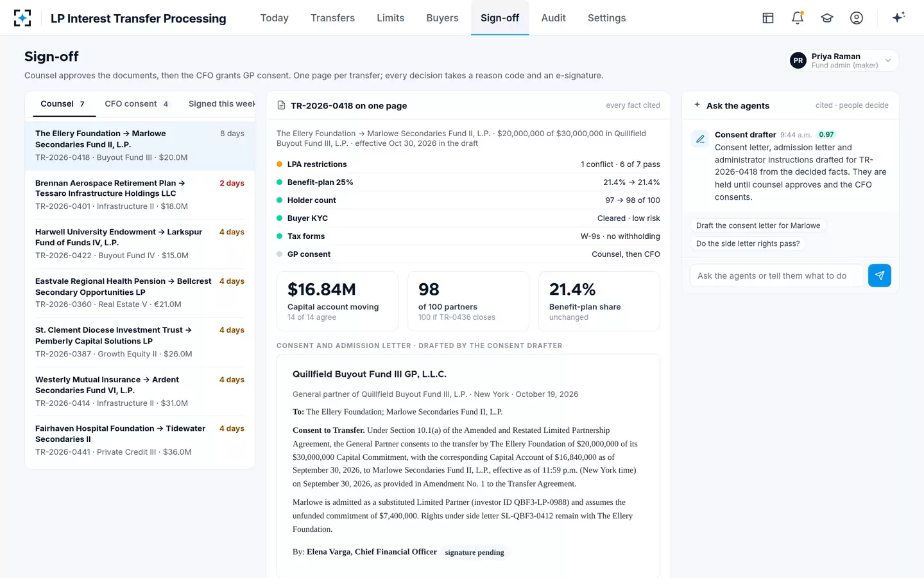Select Westerly Mutual Insurance transfer row
The image size is (924, 578).
point(140,391)
